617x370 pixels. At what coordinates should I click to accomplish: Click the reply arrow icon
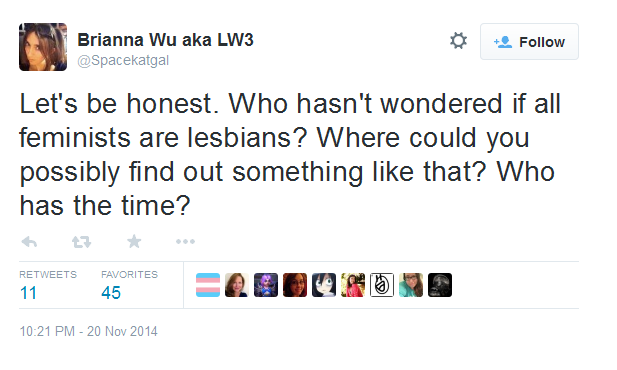click(30, 242)
